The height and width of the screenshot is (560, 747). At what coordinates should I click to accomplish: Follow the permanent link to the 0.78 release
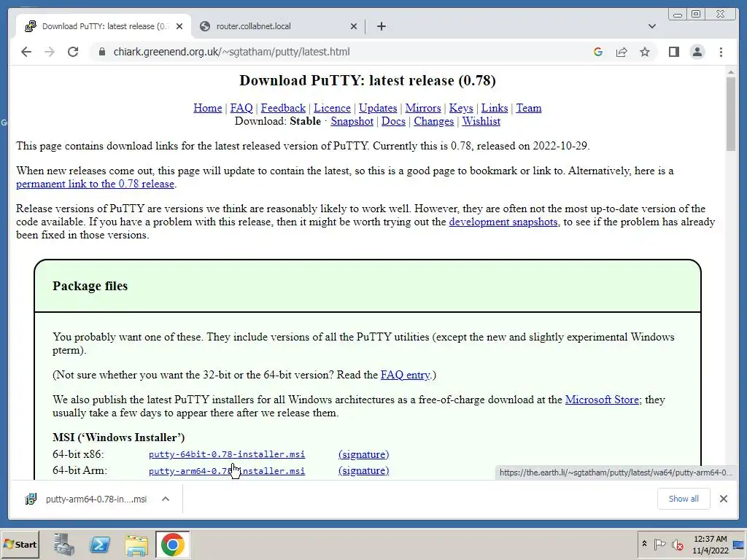click(x=96, y=184)
